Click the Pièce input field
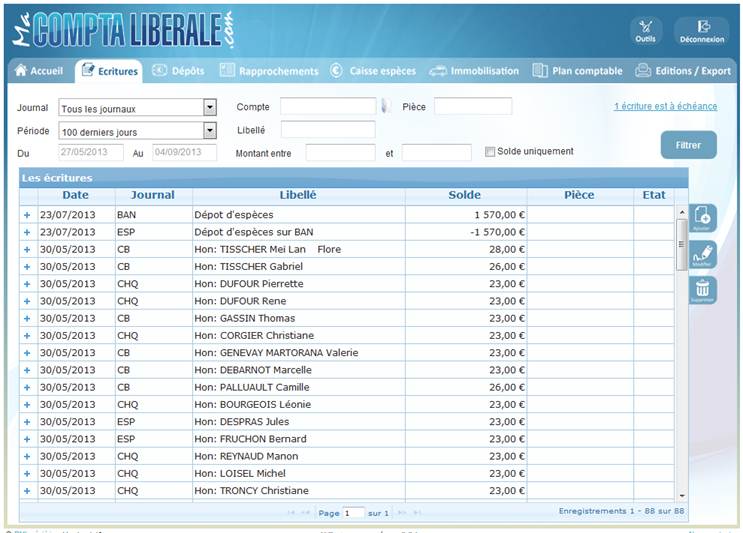743x533 pixels. tap(473, 106)
